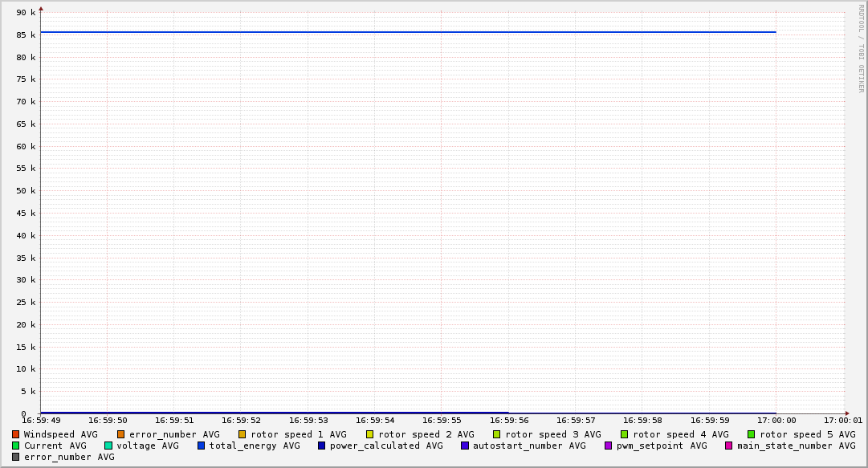Click the pink main_state_number AVG swatch
The height and width of the screenshot is (468, 868).
729,446
